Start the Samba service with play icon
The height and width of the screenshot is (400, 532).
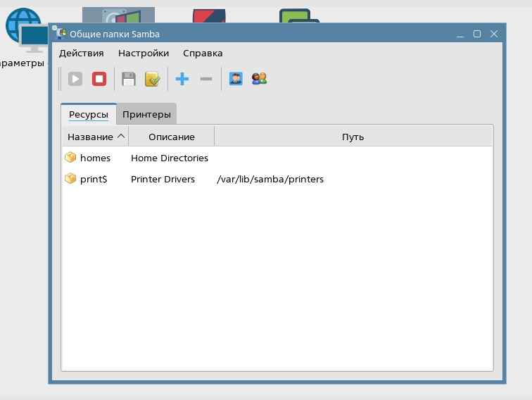tap(75, 79)
